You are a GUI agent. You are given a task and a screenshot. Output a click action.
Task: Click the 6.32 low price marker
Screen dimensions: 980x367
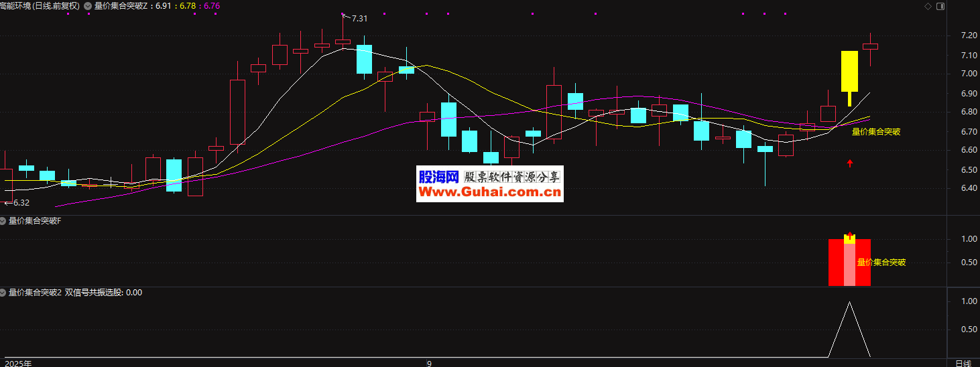pyautogui.click(x=21, y=202)
